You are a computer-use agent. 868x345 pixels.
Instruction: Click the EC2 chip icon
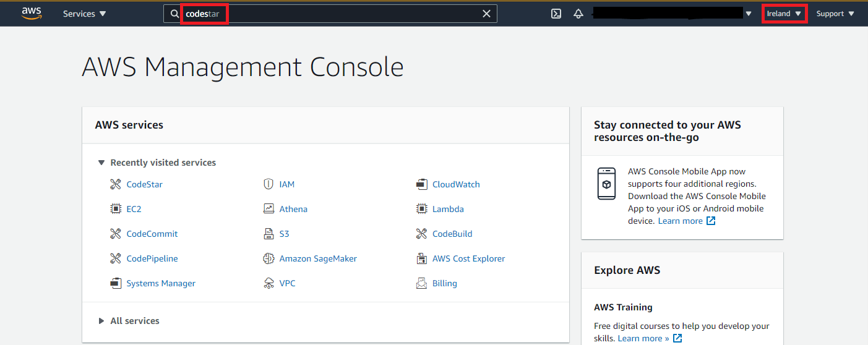click(115, 209)
